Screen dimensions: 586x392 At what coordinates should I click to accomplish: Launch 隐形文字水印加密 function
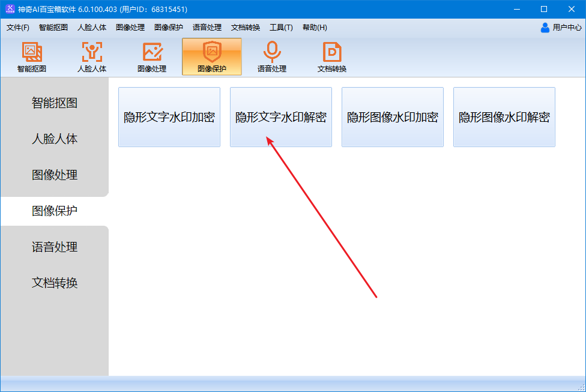coord(169,117)
